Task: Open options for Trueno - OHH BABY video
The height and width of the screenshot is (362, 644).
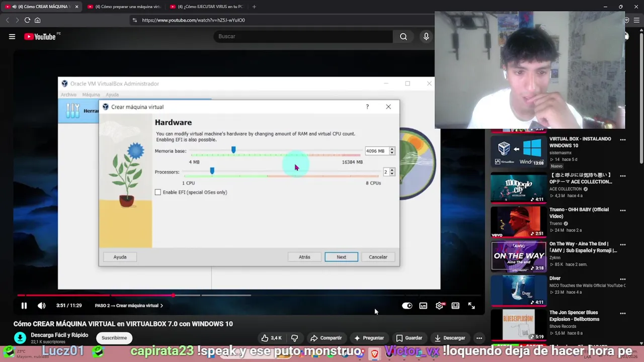Action: [623, 210]
